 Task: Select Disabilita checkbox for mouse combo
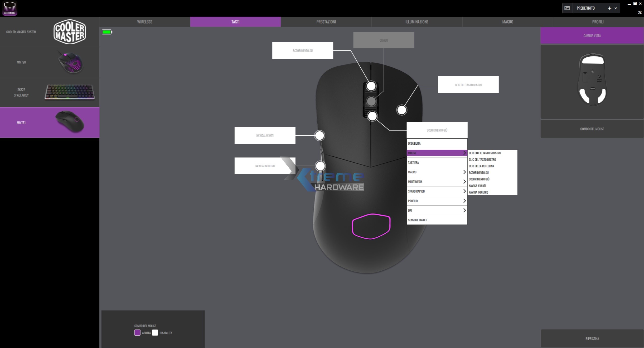pyautogui.click(x=155, y=333)
